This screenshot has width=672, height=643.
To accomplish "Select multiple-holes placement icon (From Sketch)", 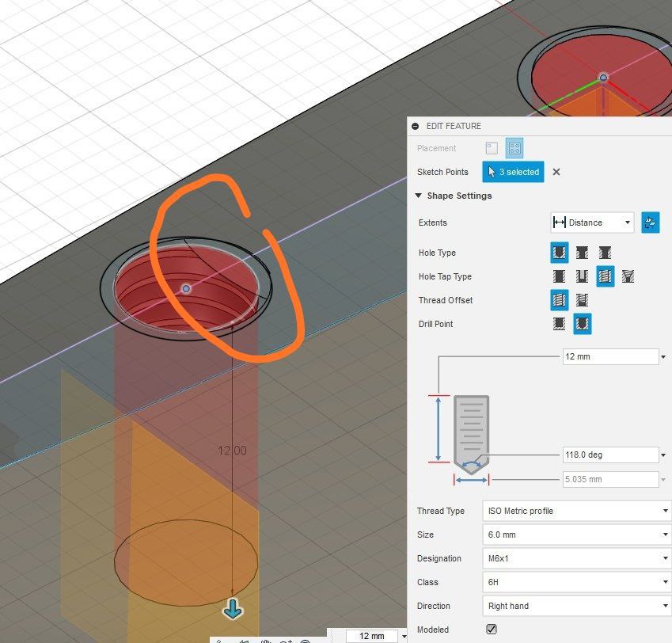I will pos(514,148).
